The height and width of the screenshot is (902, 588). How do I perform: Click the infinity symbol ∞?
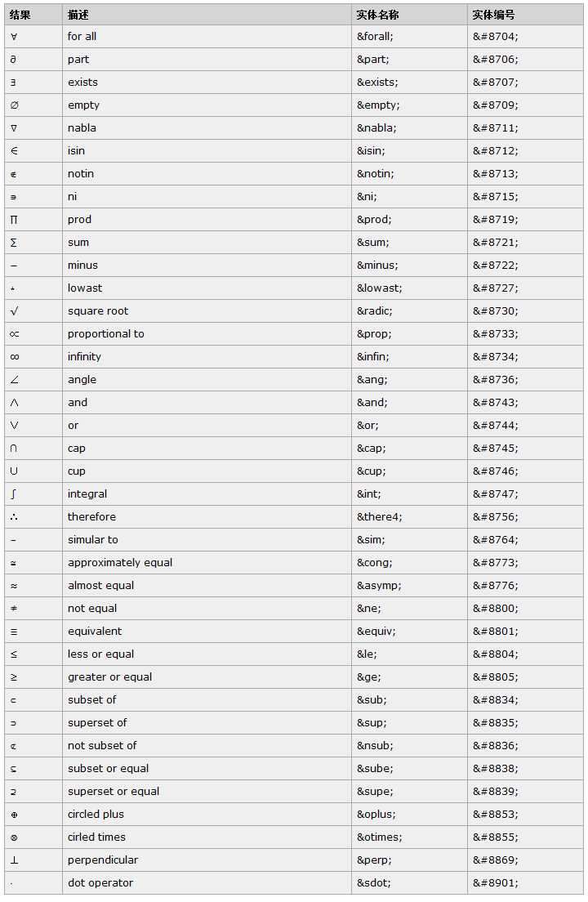point(15,357)
